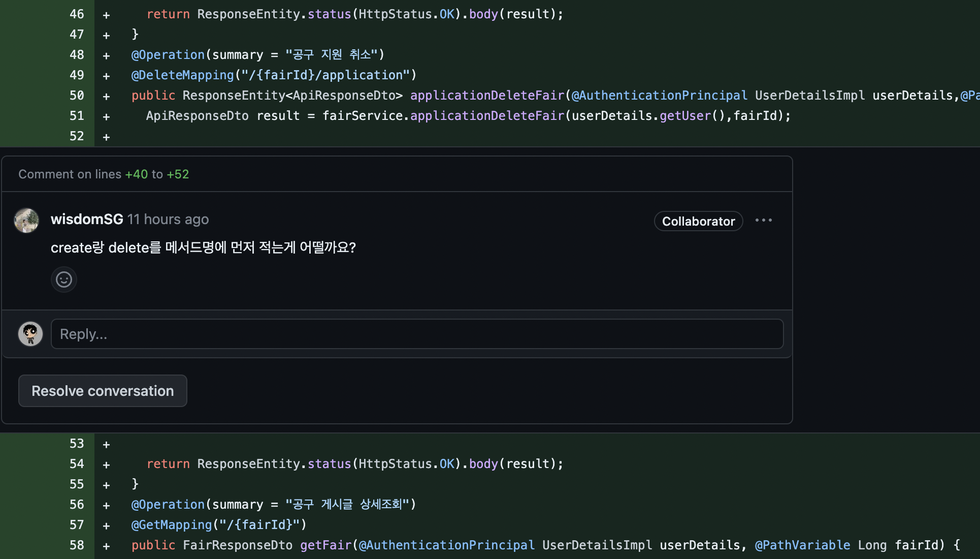This screenshot has height=559, width=980.
Task: Click the Collaborator badge
Action: (698, 221)
